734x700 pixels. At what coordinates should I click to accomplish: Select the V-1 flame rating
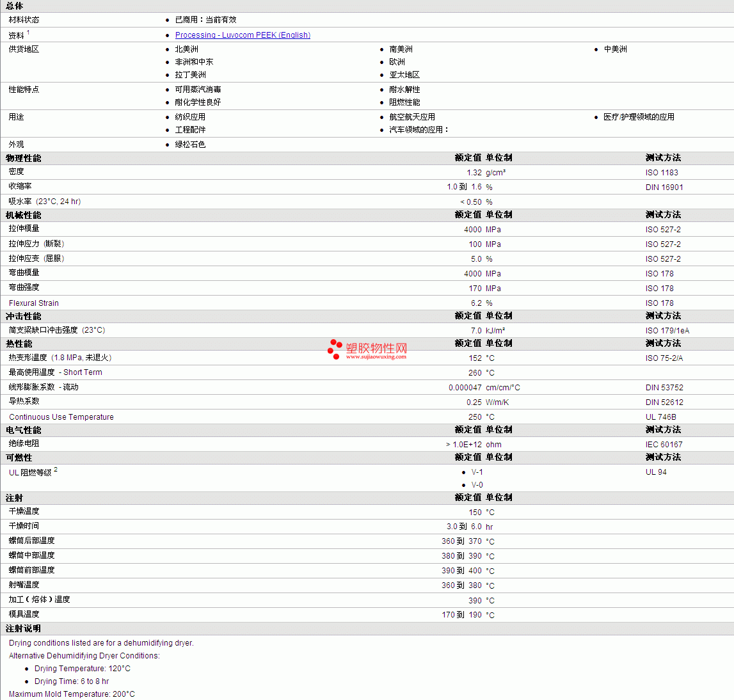(x=477, y=472)
